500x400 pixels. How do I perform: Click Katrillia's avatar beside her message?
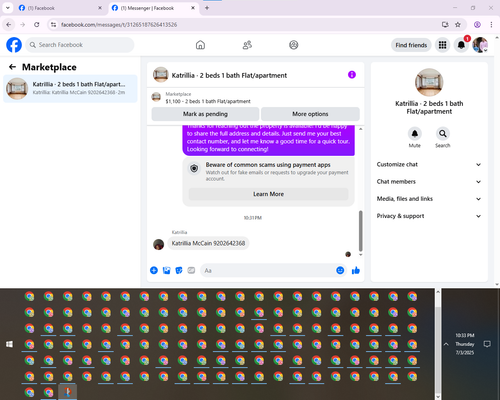click(159, 244)
